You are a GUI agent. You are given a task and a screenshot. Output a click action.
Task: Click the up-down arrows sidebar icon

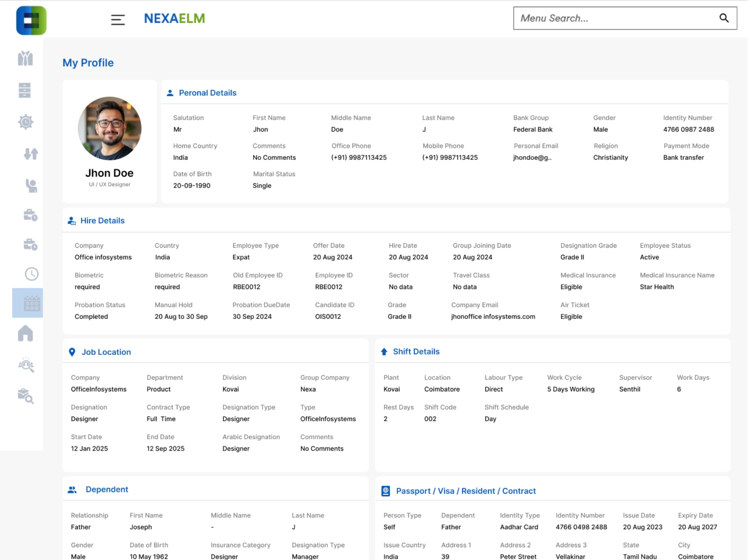pos(31,154)
